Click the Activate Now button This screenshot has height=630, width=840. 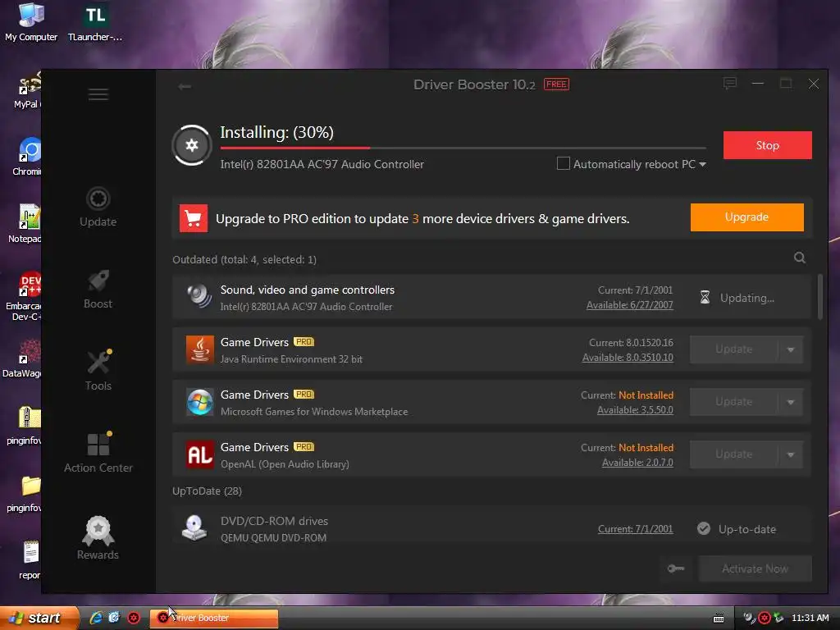[x=755, y=568]
